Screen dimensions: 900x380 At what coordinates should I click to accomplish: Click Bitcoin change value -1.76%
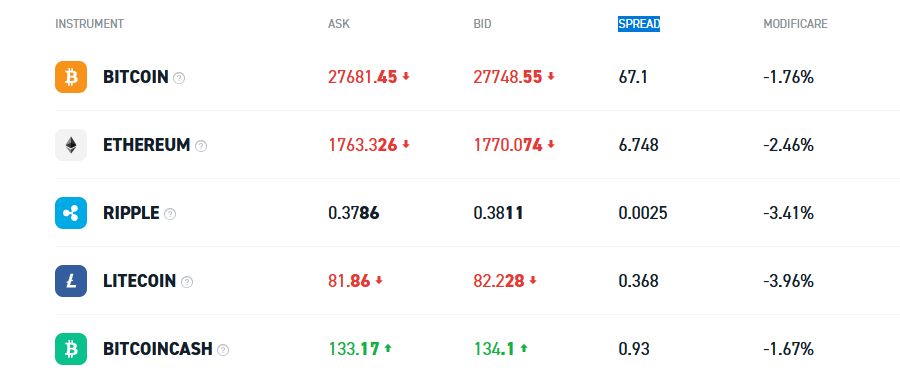tap(789, 77)
